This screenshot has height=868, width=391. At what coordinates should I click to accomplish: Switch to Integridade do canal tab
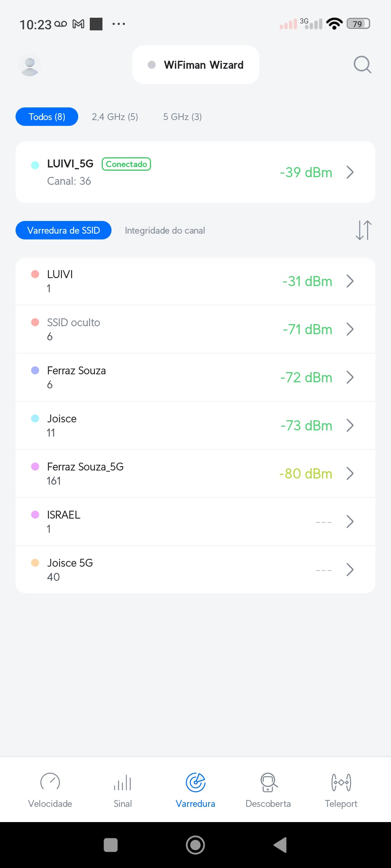[x=165, y=230]
